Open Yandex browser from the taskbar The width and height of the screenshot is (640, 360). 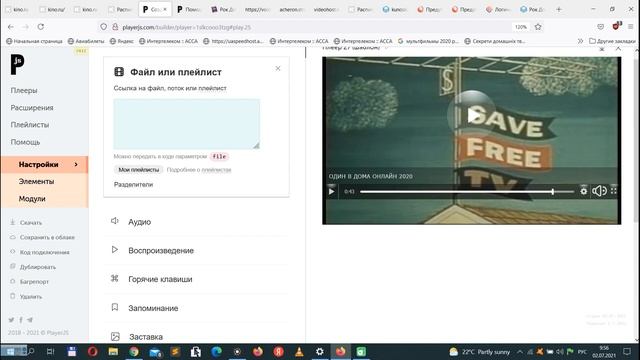pyautogui.click(x=278, y=351)
